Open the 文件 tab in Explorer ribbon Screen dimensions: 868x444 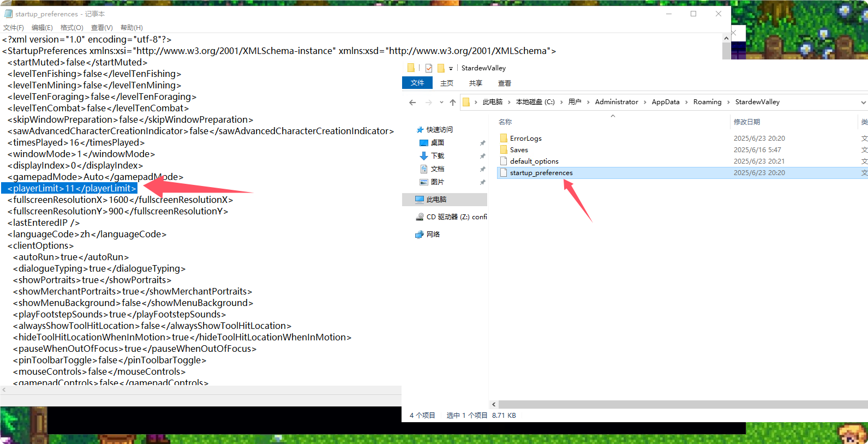(x=417, y=83)
